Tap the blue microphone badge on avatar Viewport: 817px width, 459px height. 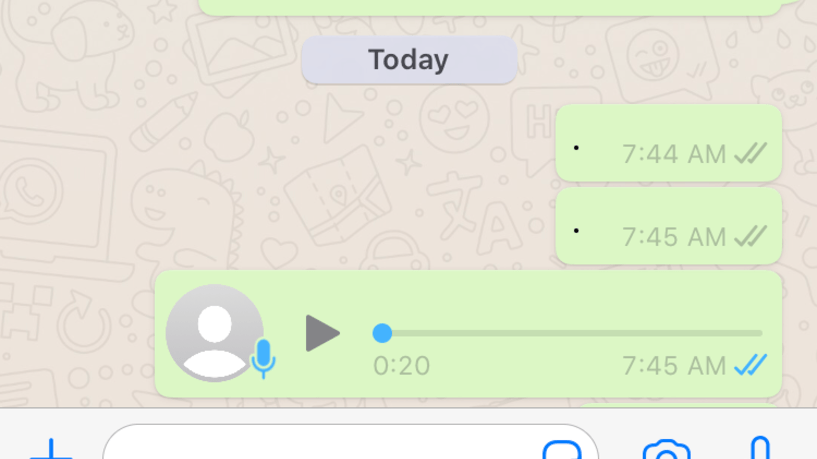264,358
